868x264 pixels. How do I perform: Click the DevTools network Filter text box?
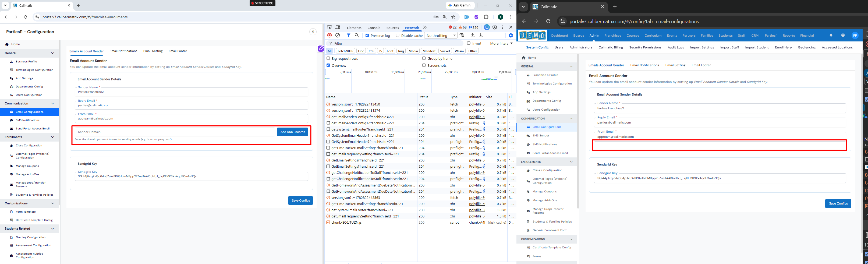(395, 44)
